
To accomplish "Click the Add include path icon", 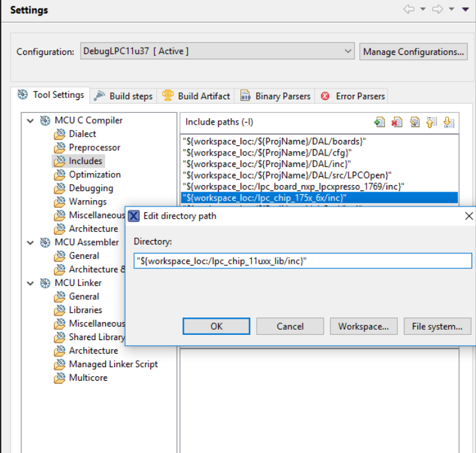I will tap(379, 122).
